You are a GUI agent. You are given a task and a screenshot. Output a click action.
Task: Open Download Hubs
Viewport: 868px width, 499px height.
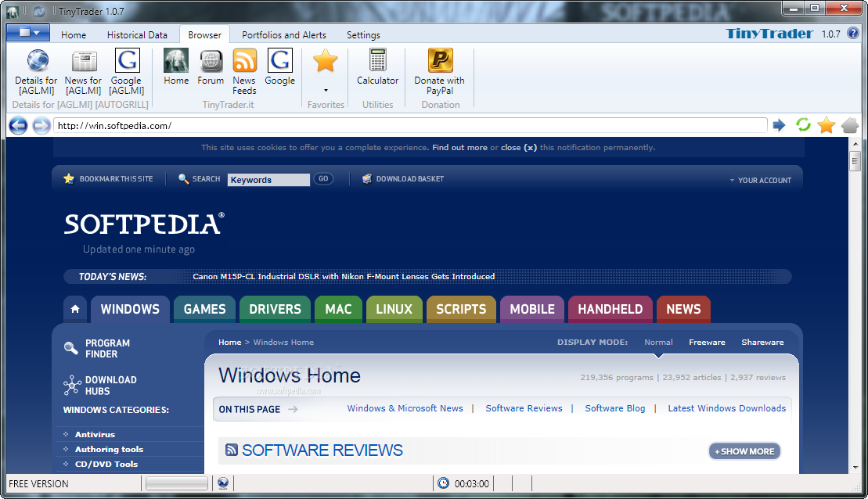click(99, 386)
